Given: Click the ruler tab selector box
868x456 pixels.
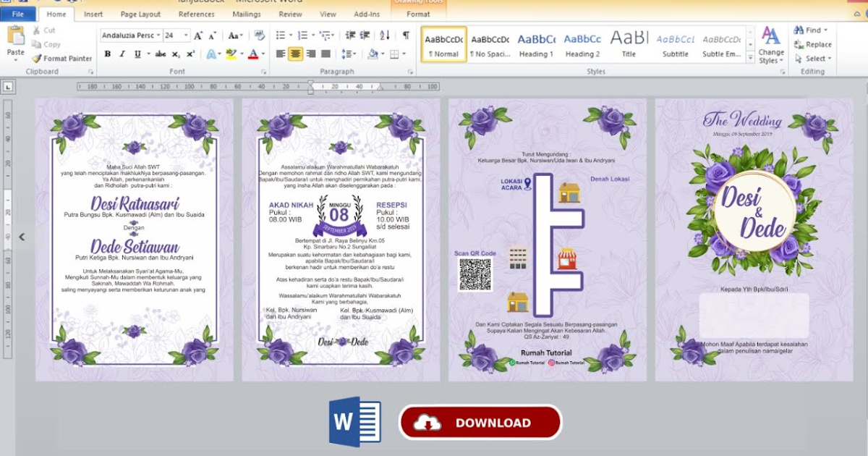Looking at the screenshot, I should 8,87.
